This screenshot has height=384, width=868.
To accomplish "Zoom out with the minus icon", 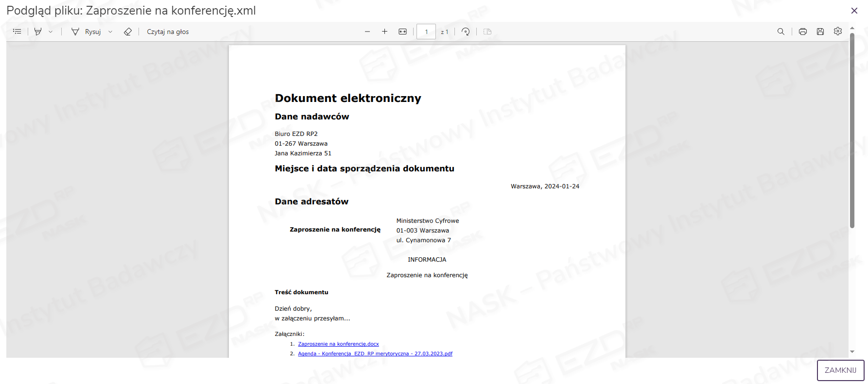I will tap(367, 32).
